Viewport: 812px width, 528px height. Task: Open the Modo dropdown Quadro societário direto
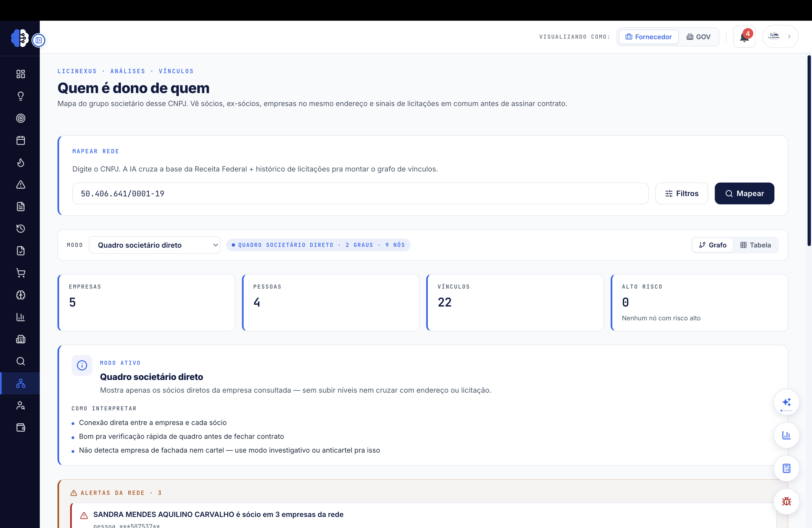click(x=155, y=245)
